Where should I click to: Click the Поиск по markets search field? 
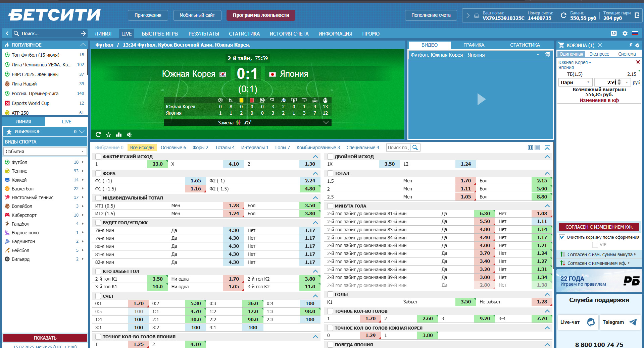click(398, 148)
